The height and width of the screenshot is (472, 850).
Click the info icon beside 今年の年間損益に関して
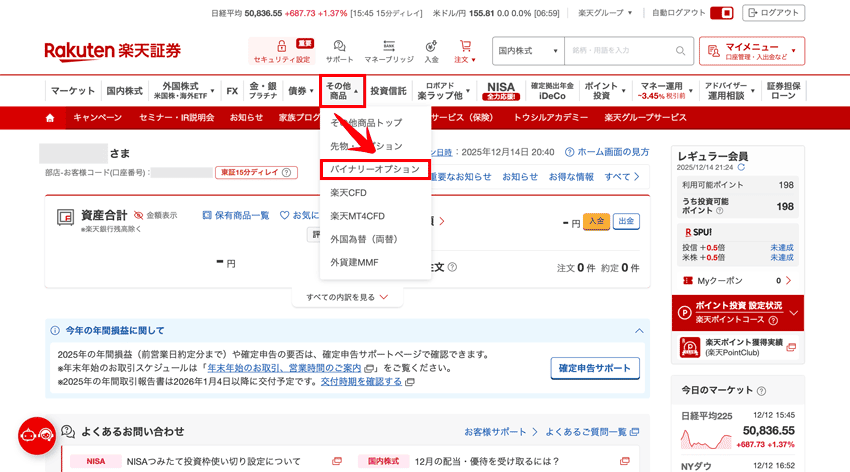(x=55, y=331)
